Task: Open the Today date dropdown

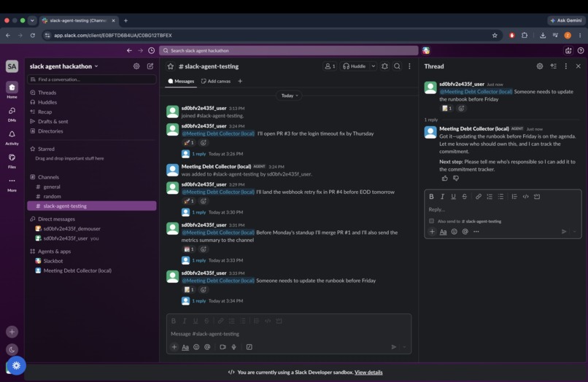Action: [289, 95]
